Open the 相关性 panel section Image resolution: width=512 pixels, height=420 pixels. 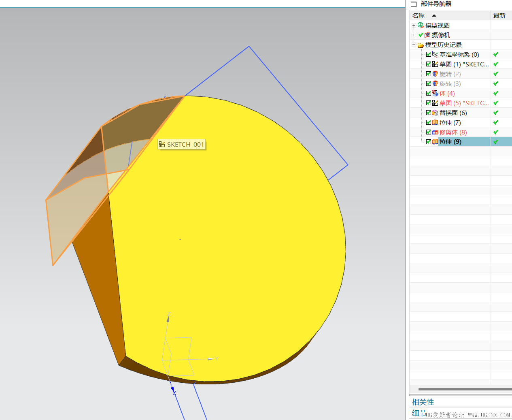tap(423, 402)
